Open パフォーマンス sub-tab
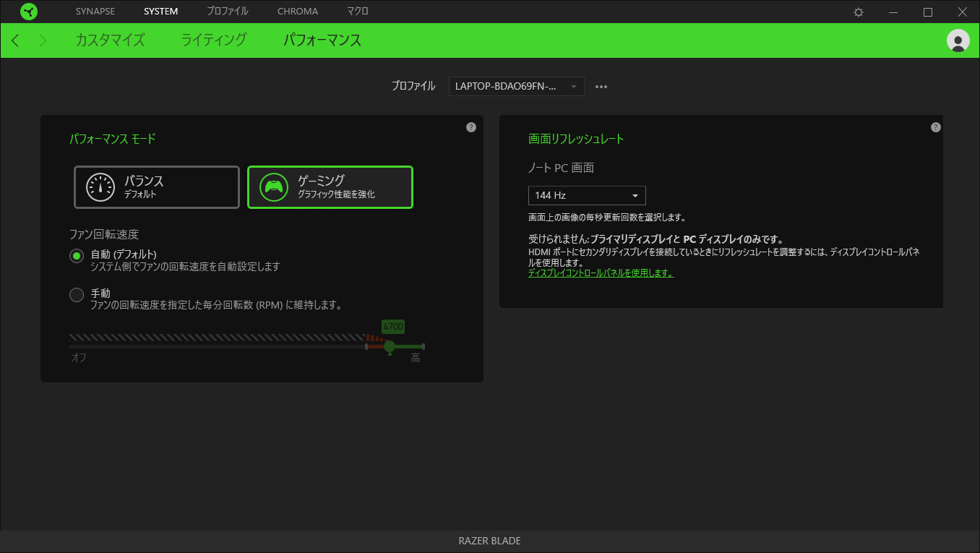 pos(322,40)
